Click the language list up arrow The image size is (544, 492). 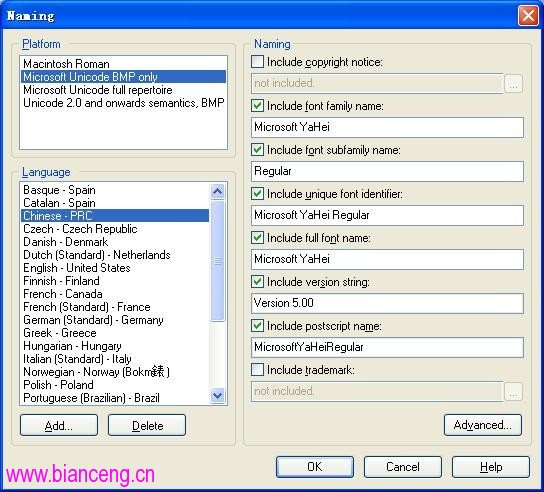pos(218,191)
